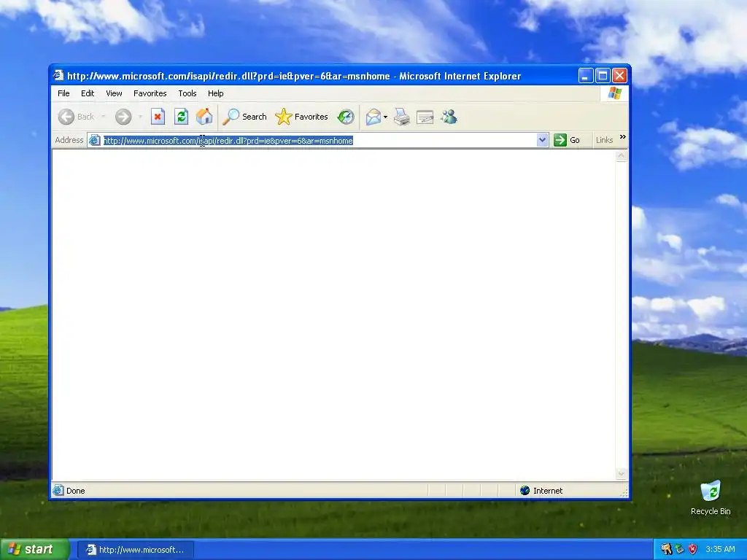Screen dimensions: 747x560
Task: Click the Address label text
Action: 69,140
